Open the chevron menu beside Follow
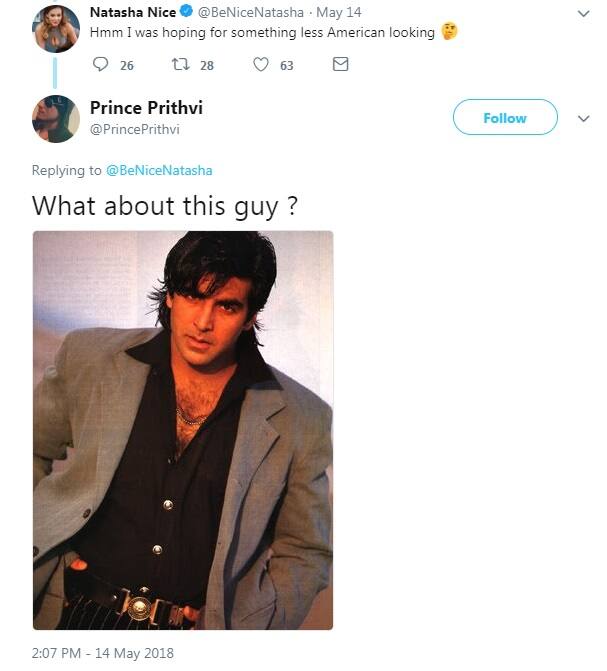The width and height of the screenshot is (607, 671). (583, 119)
